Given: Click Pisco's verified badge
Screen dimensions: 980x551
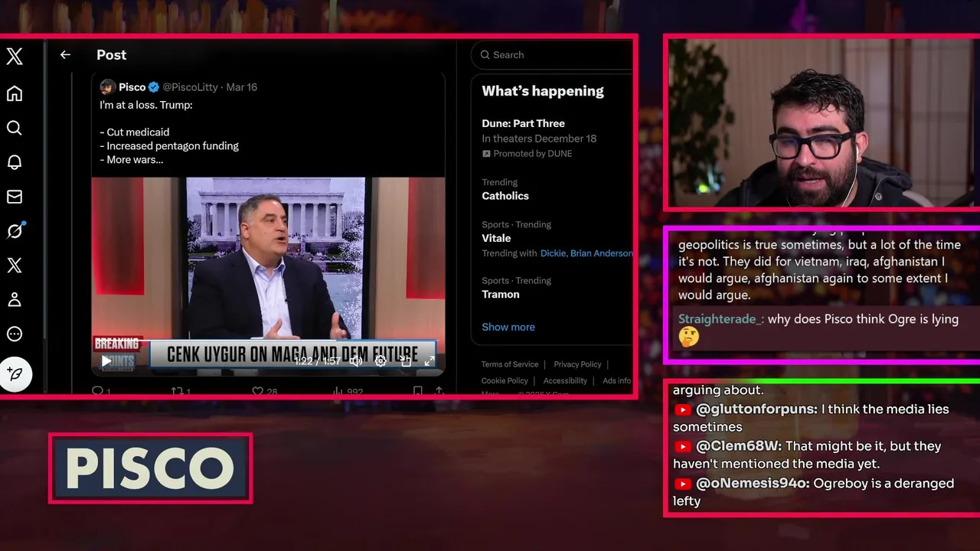Looking at the screenshot, I should pyautogui.click(x=154, y=87).
